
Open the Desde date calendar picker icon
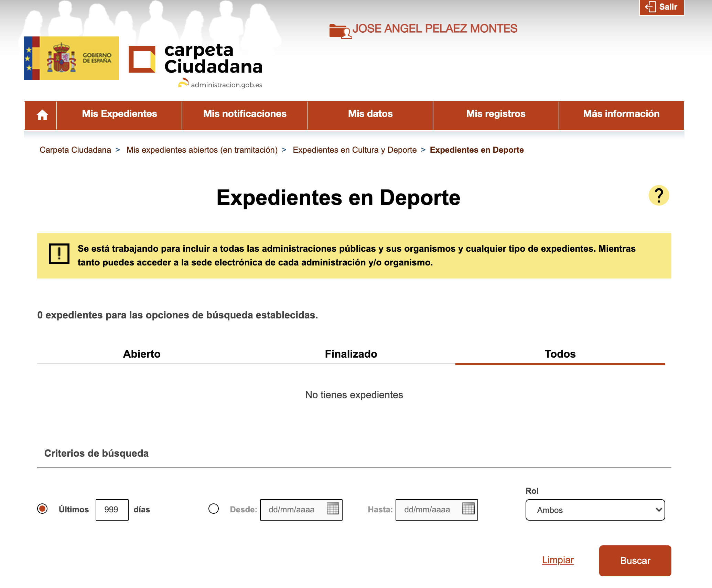pyautogui.click(x=333, y=509)
